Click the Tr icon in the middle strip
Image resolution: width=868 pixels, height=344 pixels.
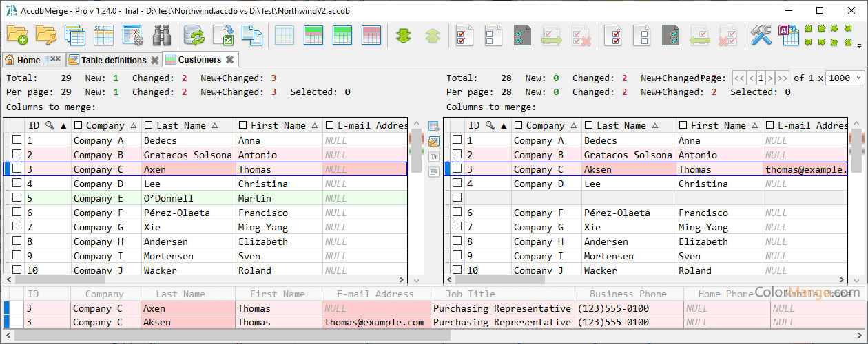coord(434,157)
